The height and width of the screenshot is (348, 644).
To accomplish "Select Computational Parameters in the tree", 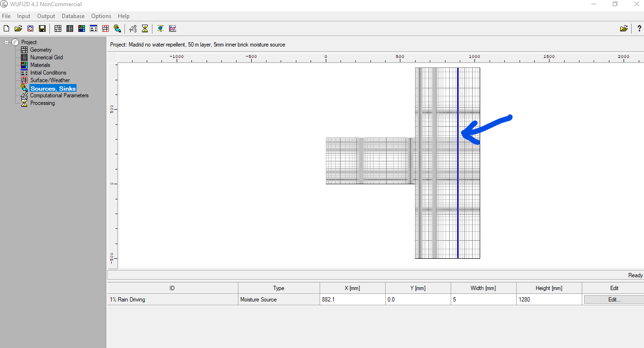I will 59,95.
